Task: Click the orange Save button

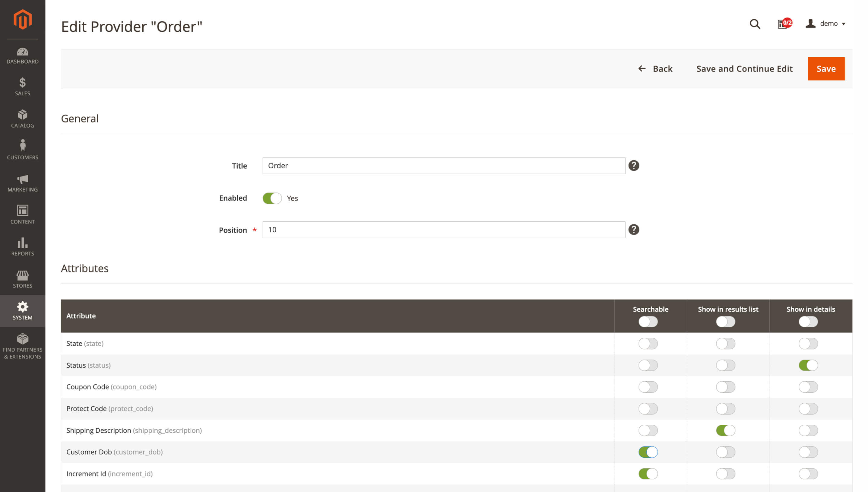Action: tap(826, 68)
